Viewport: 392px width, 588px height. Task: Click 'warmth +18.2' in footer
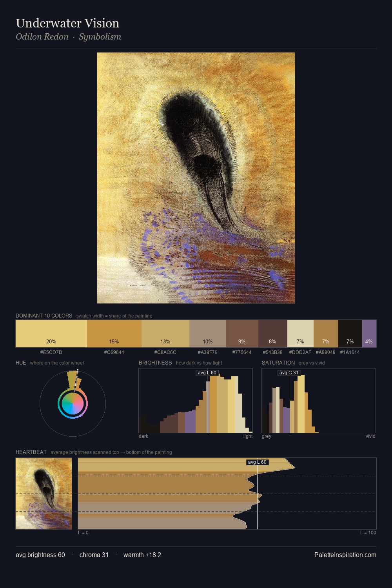[x=142, y=555]
